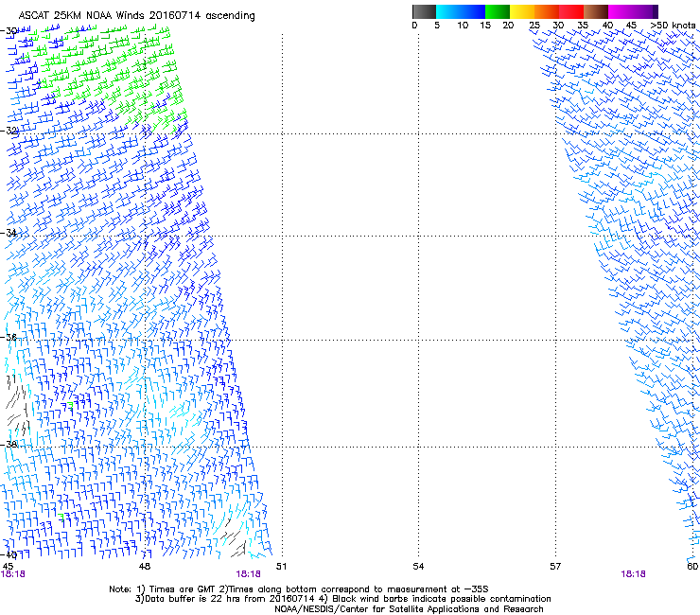Click the NOAA/NESDIS Center credit line
The height and width of the screenshot is (615, 700).
pyautogui.click(x=409, y=609)
